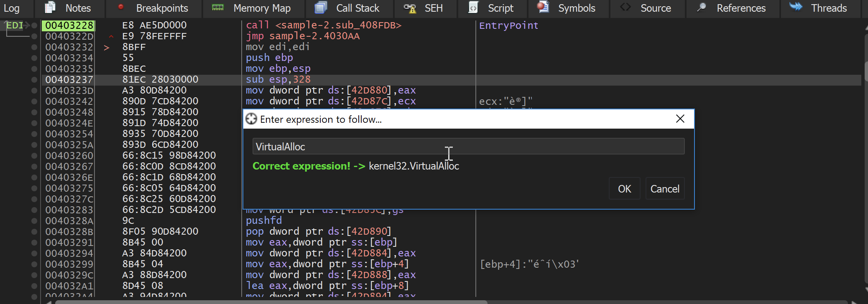Click the Script tab document icon

(x=473, y=7)
